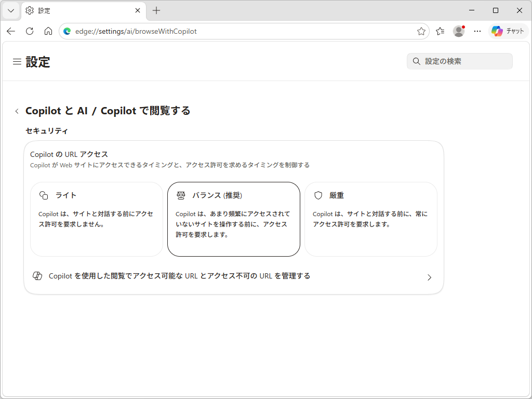
Task: Click the back arrow in browser toolbar
Action: click(x=11, y=31)
